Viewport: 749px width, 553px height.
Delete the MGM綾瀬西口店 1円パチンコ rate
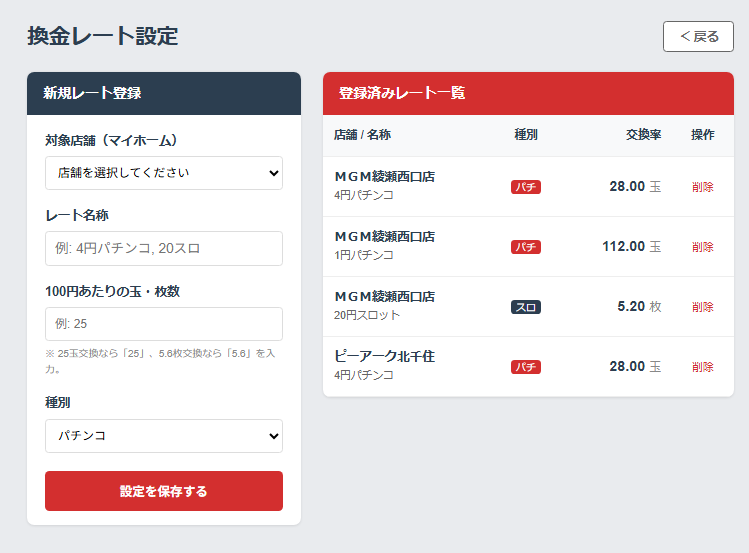coord(702,247)
